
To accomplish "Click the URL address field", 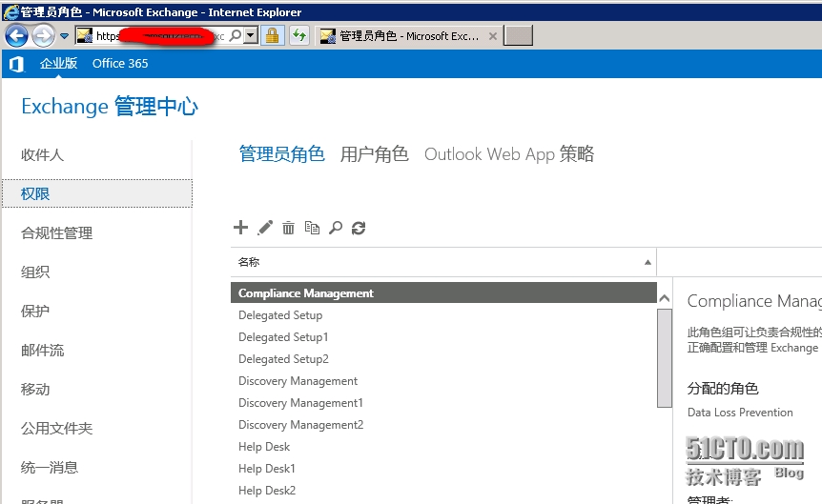I will [x=160, y=35].
